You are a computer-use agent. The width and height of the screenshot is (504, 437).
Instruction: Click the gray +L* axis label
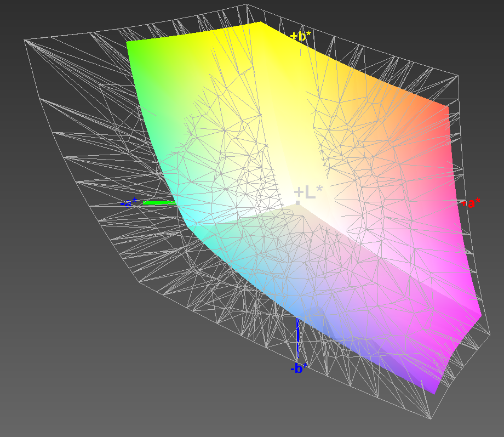[308, 192]
